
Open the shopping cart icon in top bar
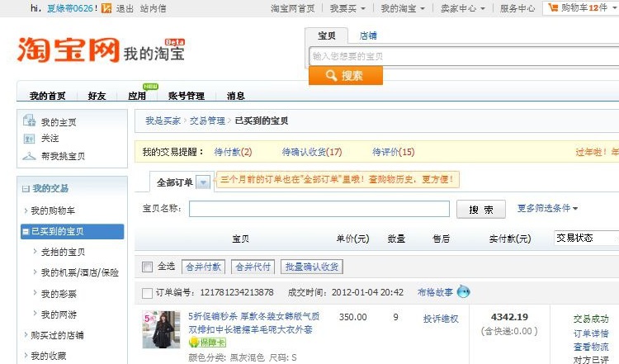pyautogui.click(x=554, y=7)
